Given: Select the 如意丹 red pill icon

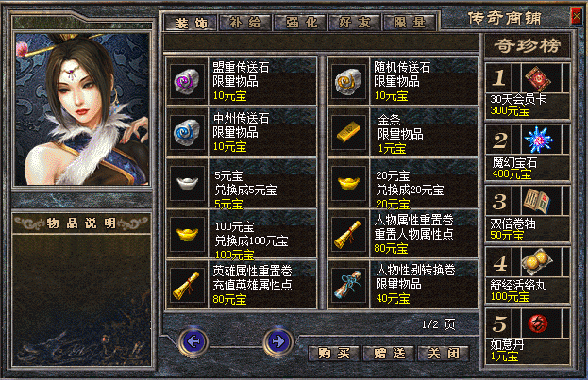Looking at the screenshot, I should [538, 323].
